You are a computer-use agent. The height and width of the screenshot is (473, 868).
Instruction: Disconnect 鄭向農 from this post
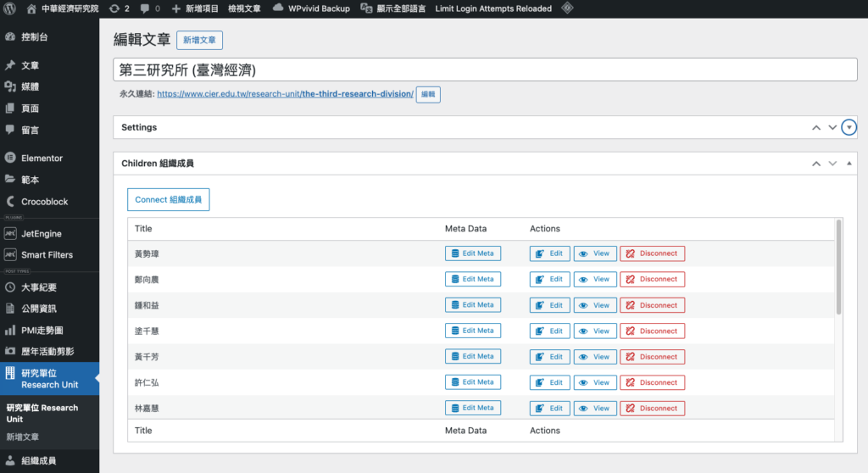[x=652, y=279]
